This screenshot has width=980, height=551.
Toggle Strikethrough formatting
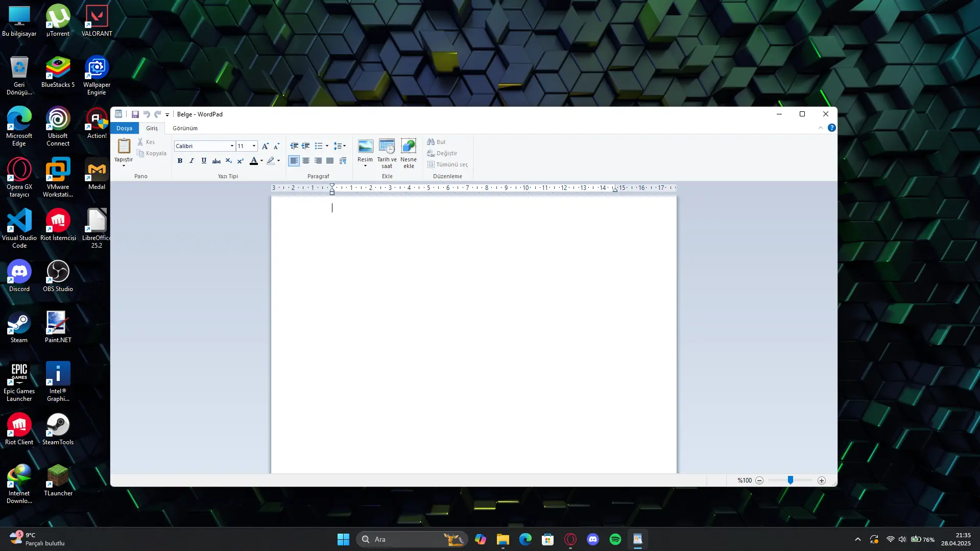coord(216,161)
